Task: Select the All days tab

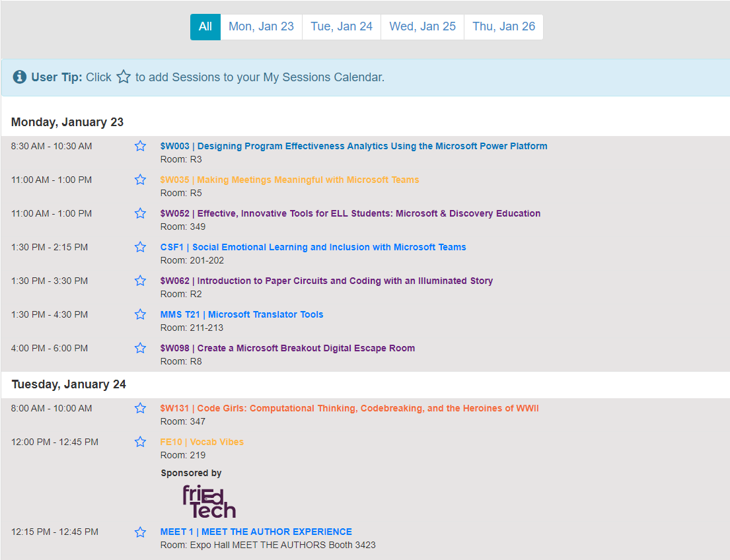Action: point(205,26)
